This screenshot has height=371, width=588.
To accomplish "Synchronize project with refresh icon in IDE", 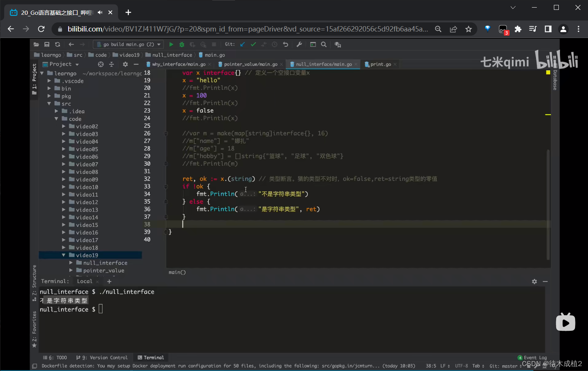I will [58, 44].
